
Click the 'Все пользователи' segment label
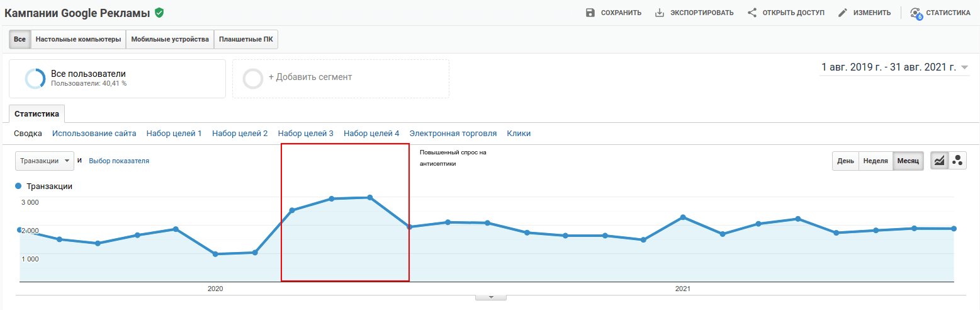pos(88,74)
